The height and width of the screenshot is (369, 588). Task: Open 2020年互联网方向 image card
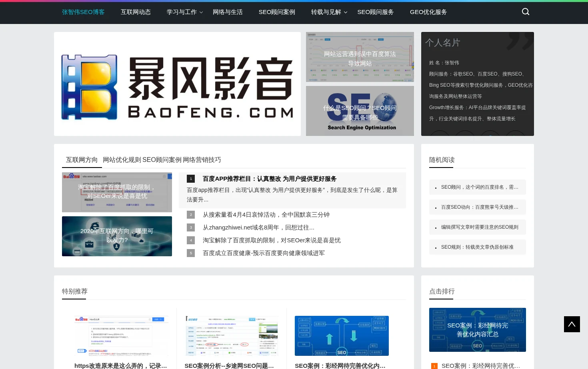tap(117, 236)
